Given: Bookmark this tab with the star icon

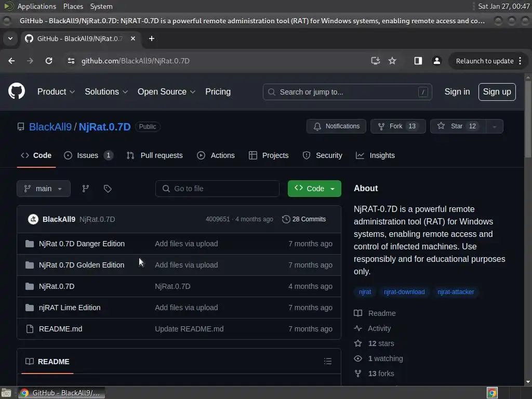Looking at the screenshot, I should coord(392,61).
